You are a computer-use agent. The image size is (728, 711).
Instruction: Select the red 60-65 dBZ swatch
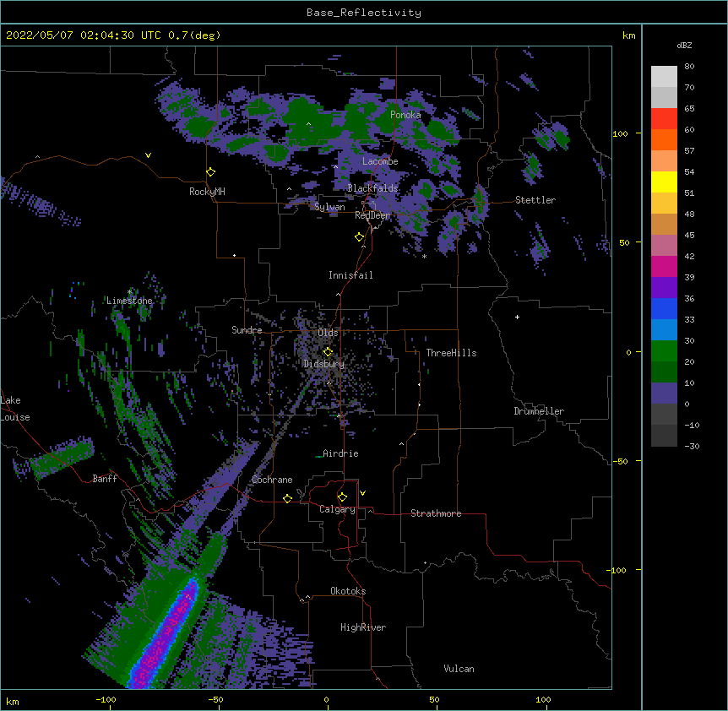[664, 119]
